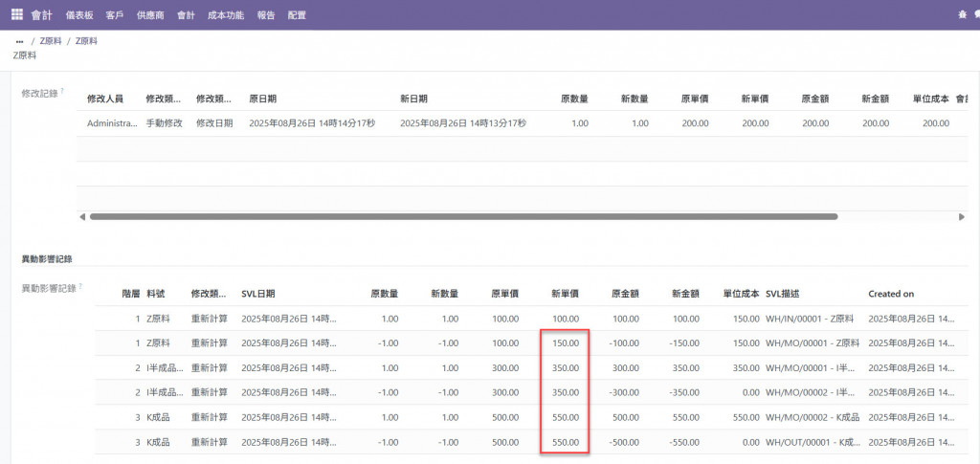Click the 150.00 new unit price cell
Image resolution: width=980 pixels, height=464 pixels.
coord(566,343)
